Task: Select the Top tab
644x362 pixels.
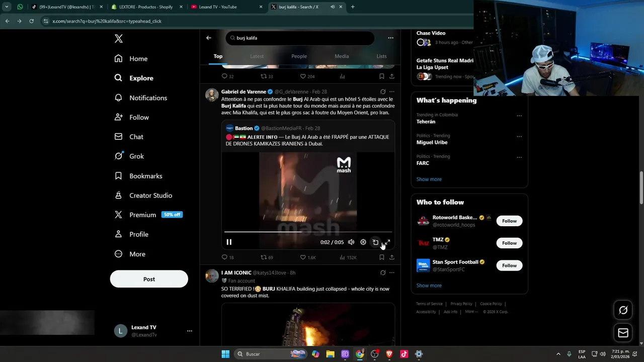Action: [218, 56]
